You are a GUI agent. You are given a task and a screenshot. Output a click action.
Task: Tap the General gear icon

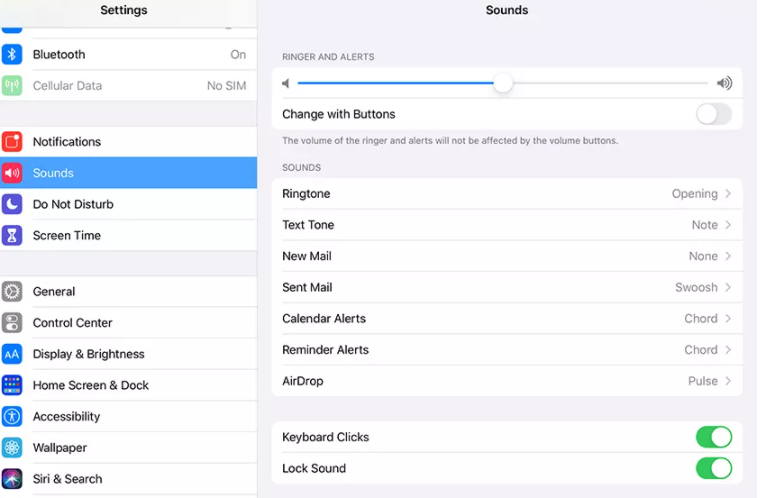pos(12,291)
